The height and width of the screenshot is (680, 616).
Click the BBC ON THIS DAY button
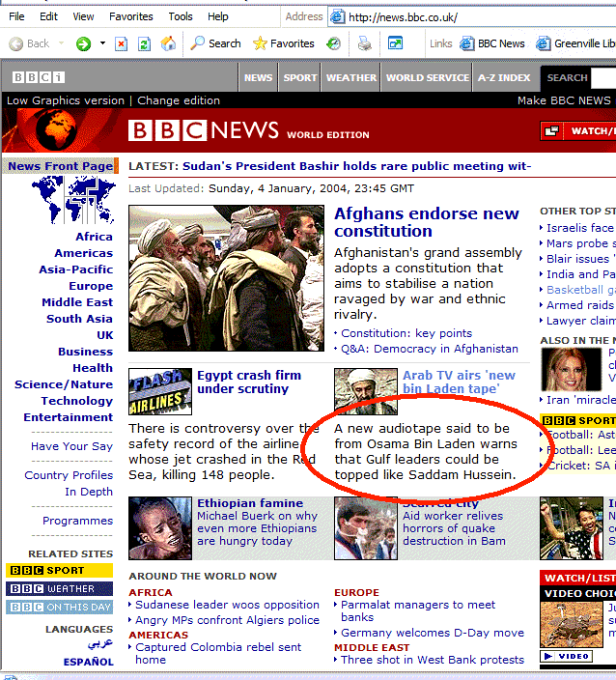tap(60, 607)
